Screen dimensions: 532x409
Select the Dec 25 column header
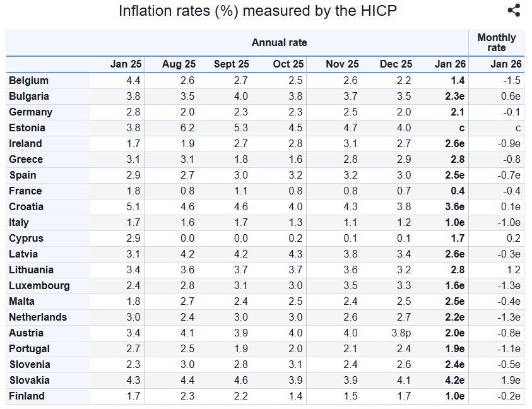coord(396,64)
